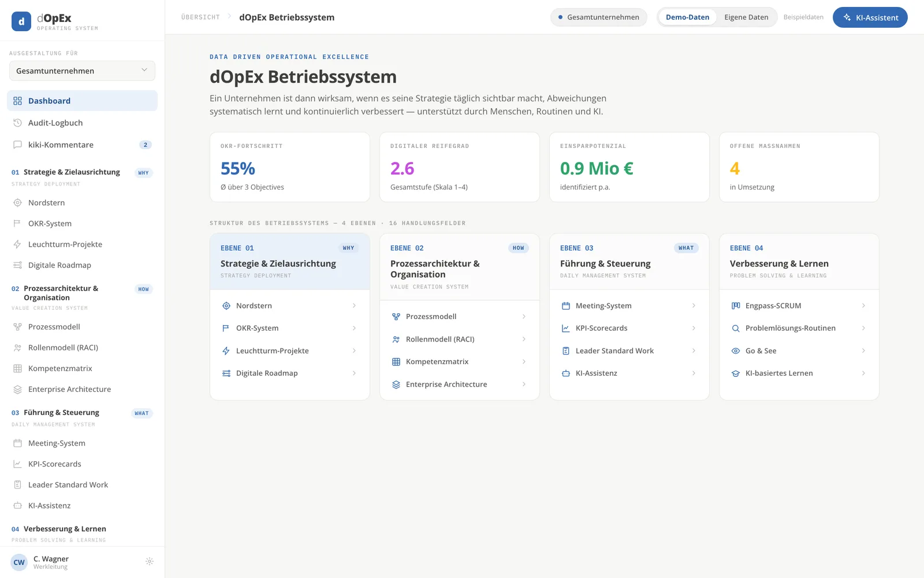Click the dOpEx logo icon
The image size is (924, 578).
(21, 21)
